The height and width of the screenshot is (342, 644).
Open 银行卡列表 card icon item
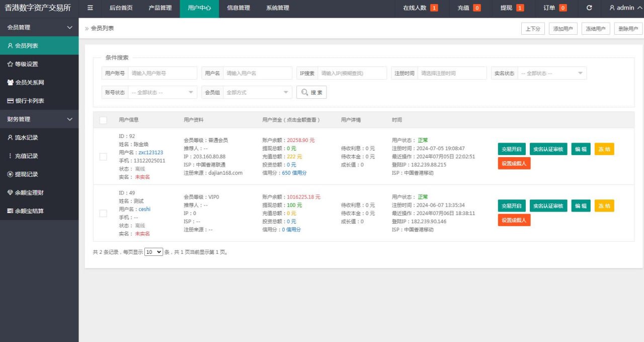pyautogui.click(x=29, y=101)
